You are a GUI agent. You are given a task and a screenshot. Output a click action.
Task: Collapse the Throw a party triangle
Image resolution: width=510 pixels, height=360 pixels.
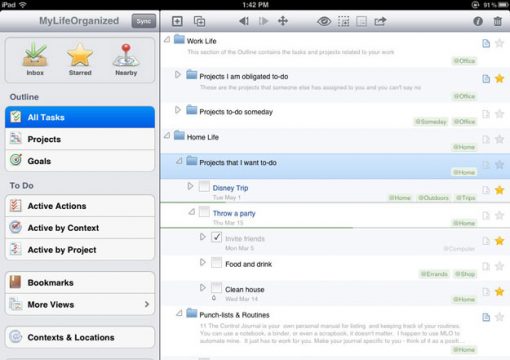[192, 212]
